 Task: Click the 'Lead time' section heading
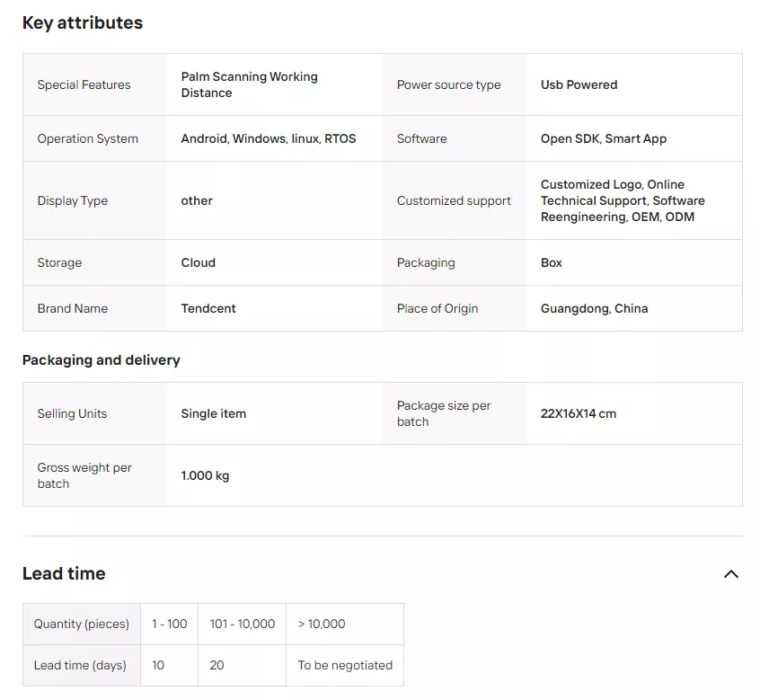pos(64,574)
